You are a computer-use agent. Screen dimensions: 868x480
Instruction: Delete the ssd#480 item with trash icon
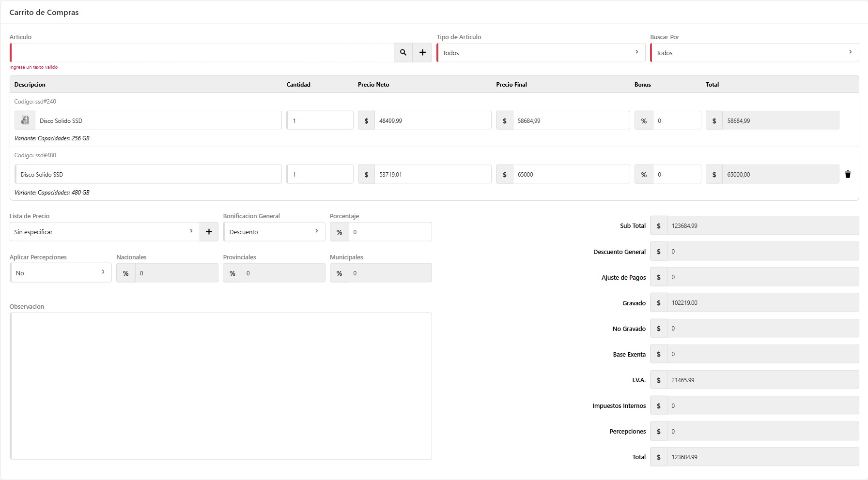[848, 175]
